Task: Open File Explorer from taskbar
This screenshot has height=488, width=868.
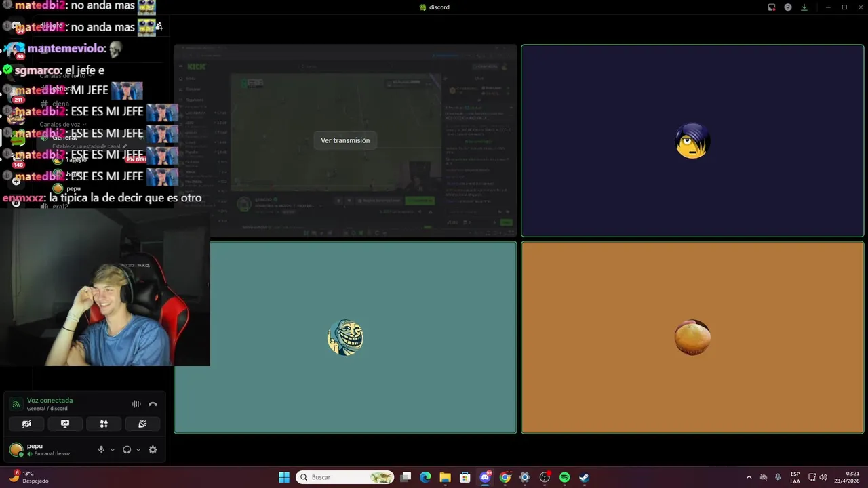Action: (445, 477)
